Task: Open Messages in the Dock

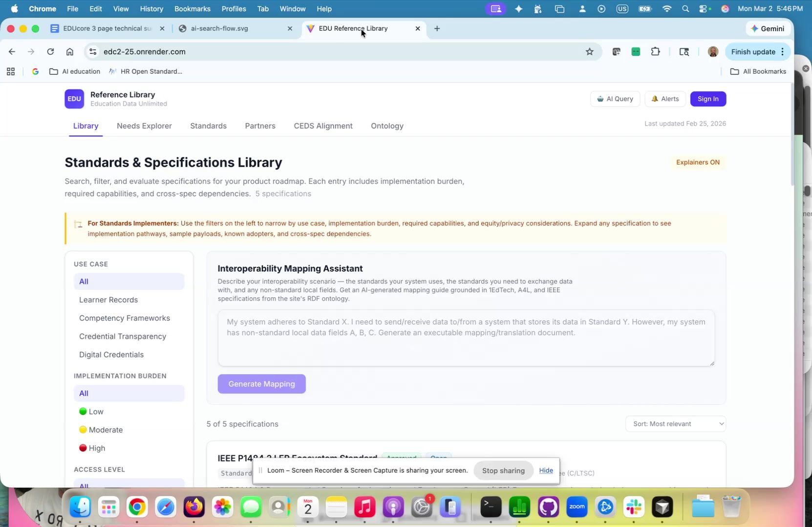Action: pos(251,507)
